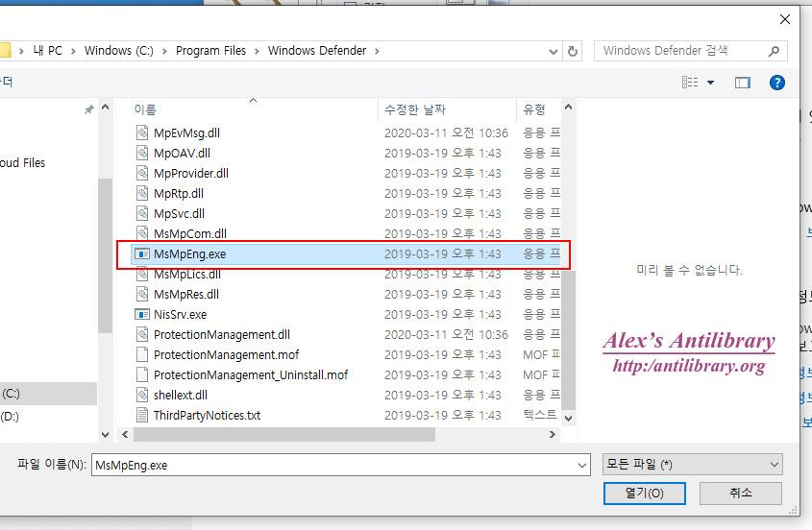Navigate to Windows (C:) breadcrumb
The height and width of the screenshot is (530, 812).
click(119, 51)
